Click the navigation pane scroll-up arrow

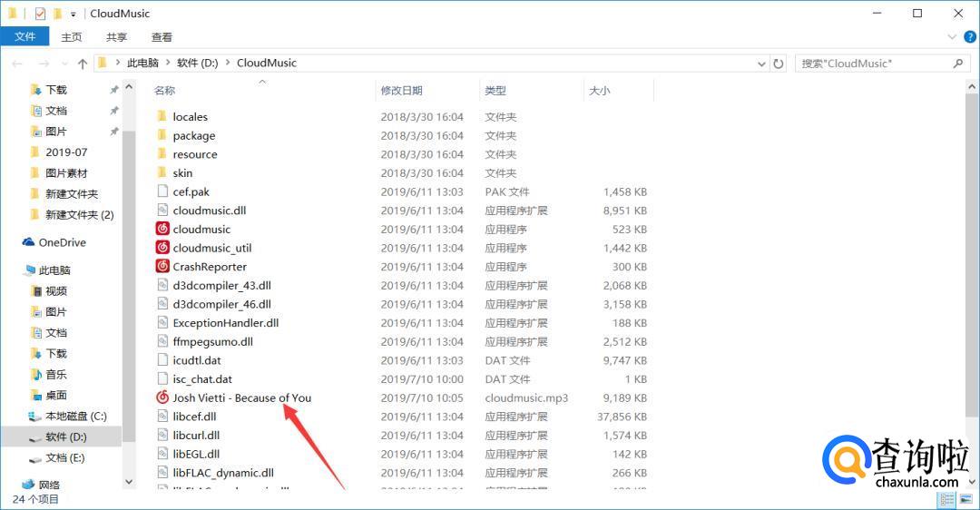(130, 87)
